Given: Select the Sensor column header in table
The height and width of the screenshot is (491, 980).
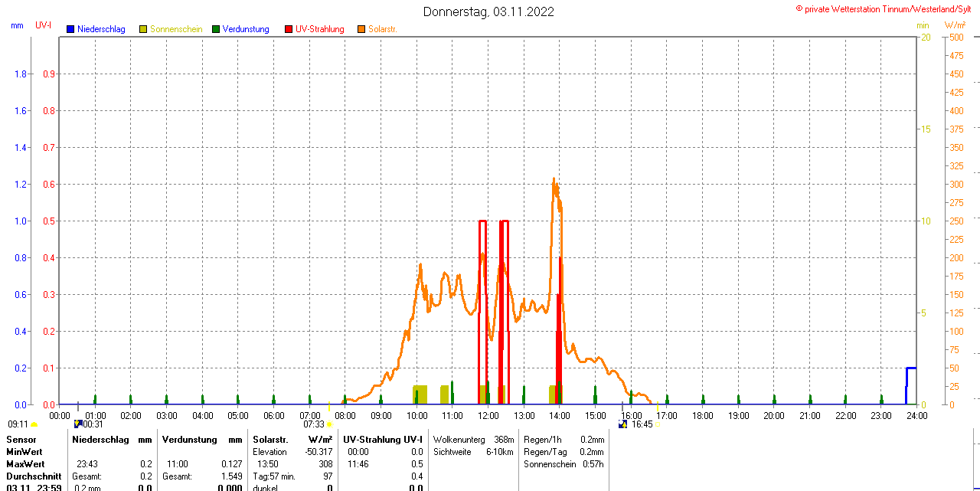Looking at the screenshot, I should click(x=21, y=440).
